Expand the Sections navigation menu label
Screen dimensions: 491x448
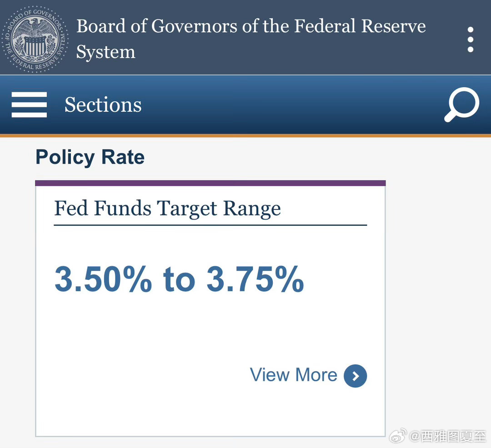pos(103,105)
